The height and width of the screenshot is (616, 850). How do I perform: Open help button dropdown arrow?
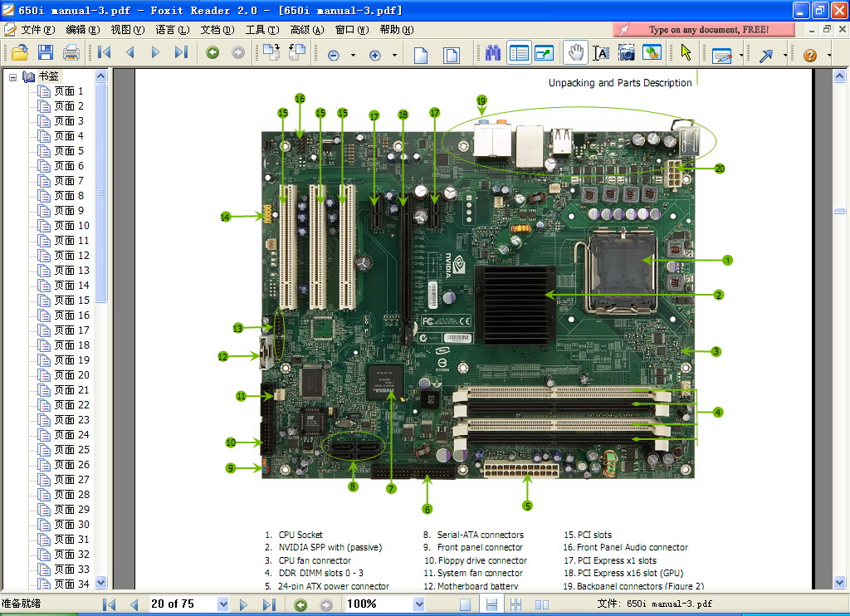pos(829,55)
